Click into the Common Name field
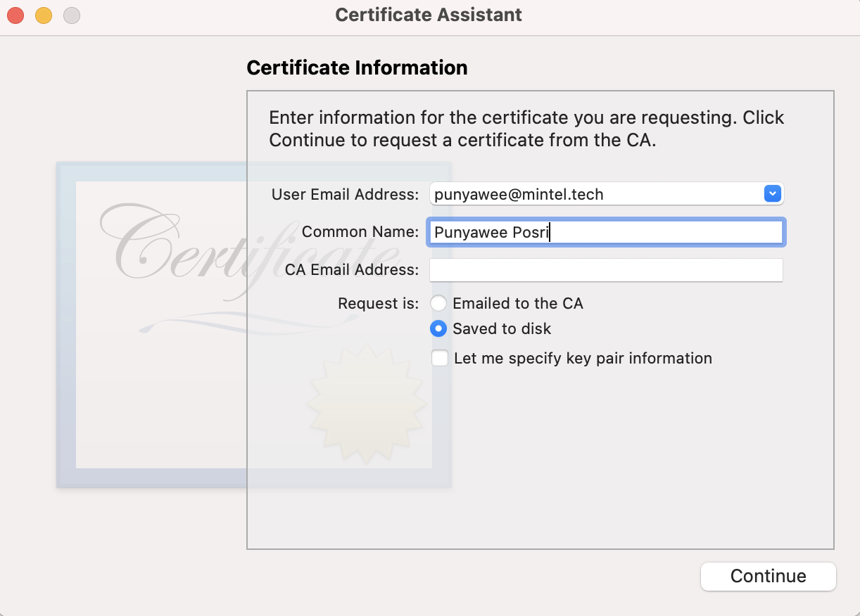860x616 pixels. pos(606,232)
